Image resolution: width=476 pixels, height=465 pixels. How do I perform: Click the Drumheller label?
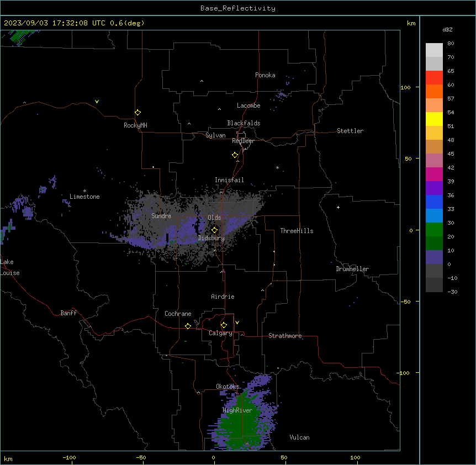[x=352, y=269]
